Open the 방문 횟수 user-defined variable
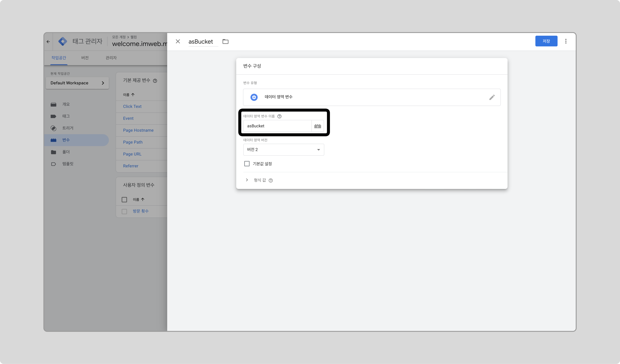Image resolution: width=620 pixels, height=364 pixels. pos(141,211)
